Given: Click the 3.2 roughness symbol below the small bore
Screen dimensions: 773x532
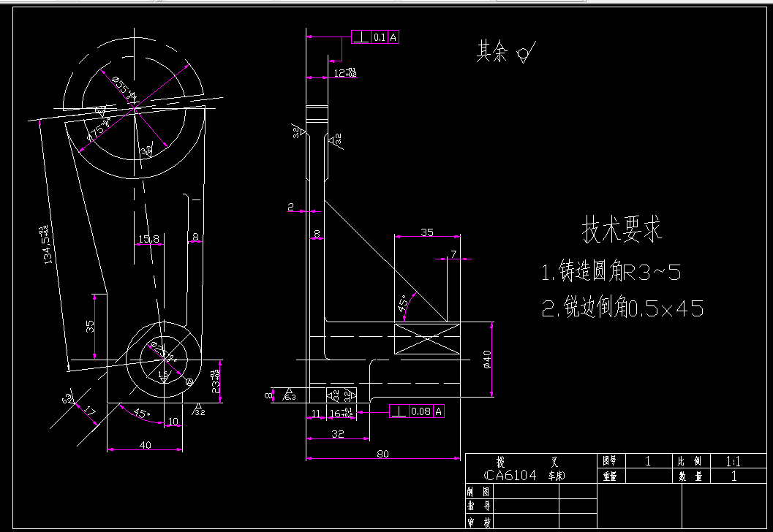Looking at the screenshot, I should pos(198,409).
